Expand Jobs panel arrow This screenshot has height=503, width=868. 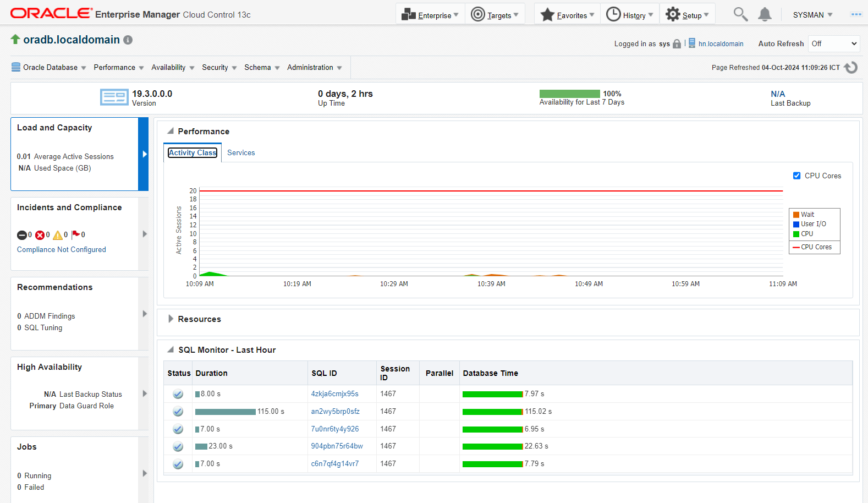145,473
